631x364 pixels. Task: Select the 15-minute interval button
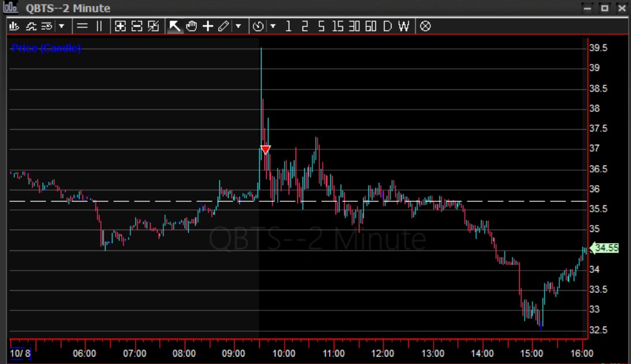click(337, 26)
